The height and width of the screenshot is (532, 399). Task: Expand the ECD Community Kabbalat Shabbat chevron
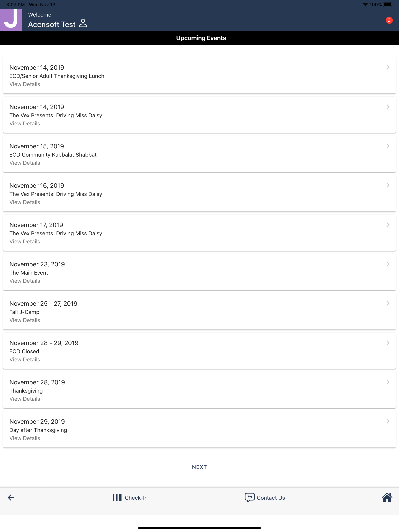click(x=388, y=146)
